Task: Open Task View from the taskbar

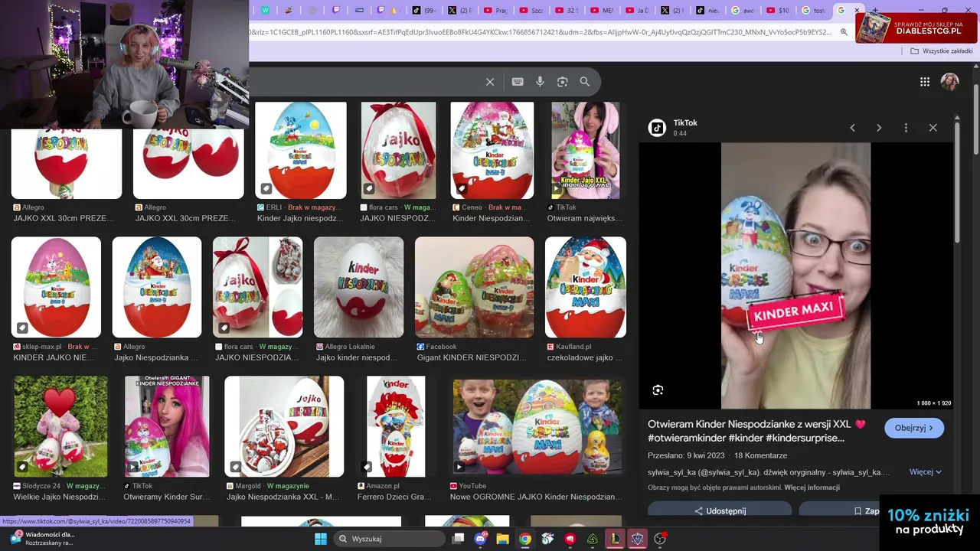Action: point(458,539)
